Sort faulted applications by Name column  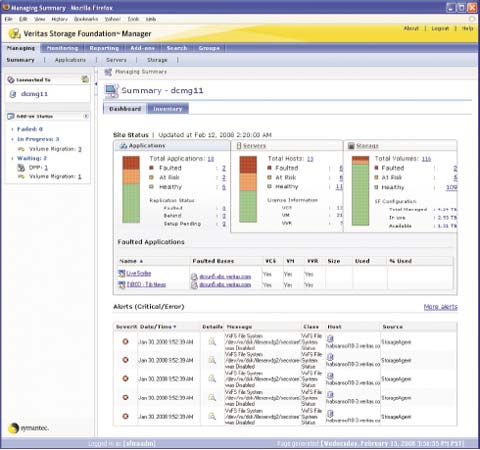tap(131, 261)
